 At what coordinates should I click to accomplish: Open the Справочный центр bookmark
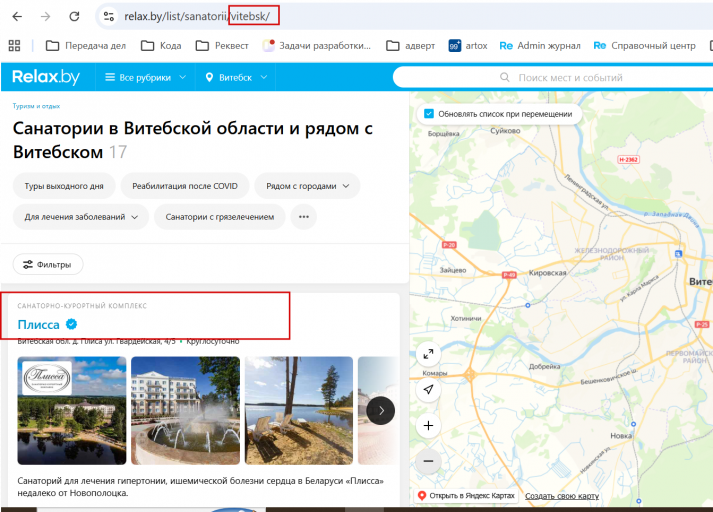[x=644, y=45]
